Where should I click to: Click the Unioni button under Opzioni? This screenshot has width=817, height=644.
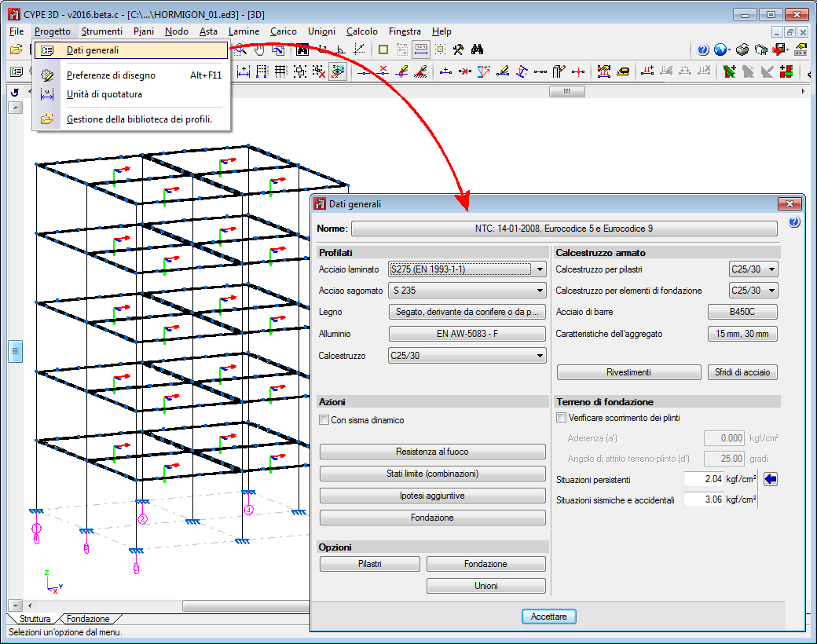click(486, 586)
